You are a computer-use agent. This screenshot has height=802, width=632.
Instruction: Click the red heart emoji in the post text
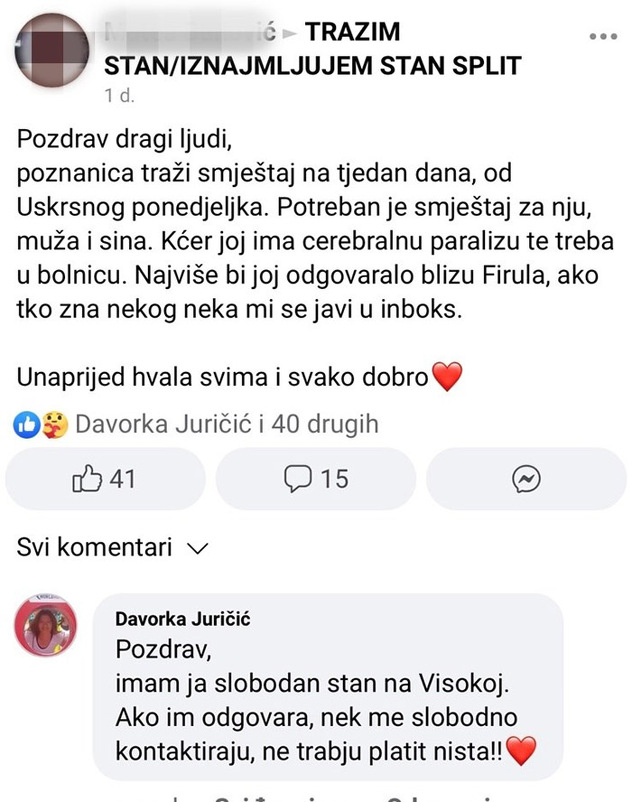pos(448,378)
